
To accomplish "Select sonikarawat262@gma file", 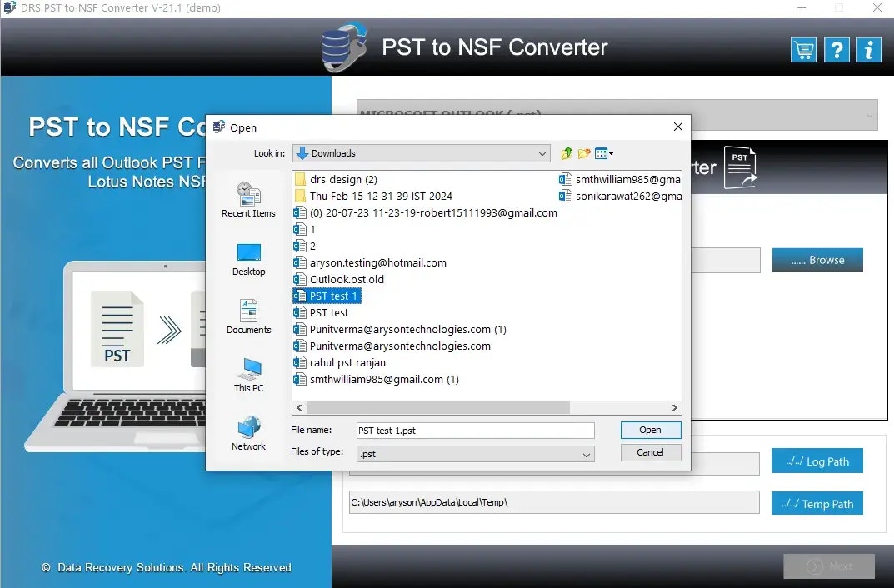I will [x=620, y=196].
